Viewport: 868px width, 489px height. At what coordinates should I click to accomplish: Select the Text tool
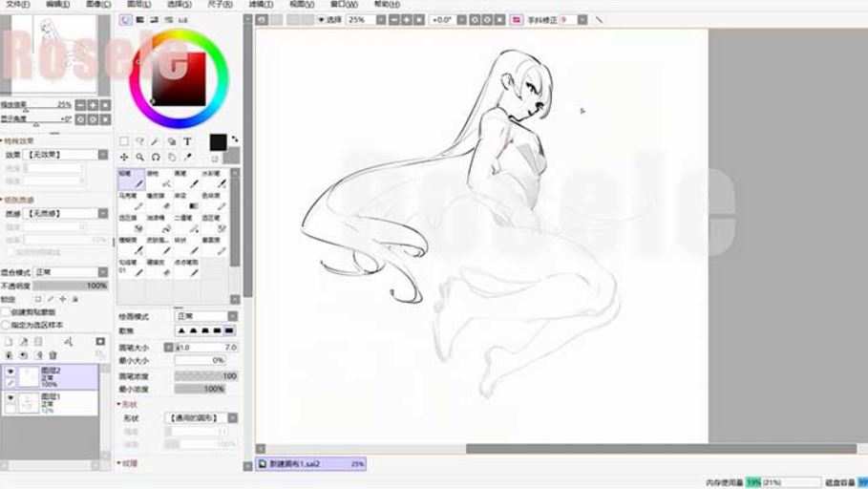[x=187, y=141]
